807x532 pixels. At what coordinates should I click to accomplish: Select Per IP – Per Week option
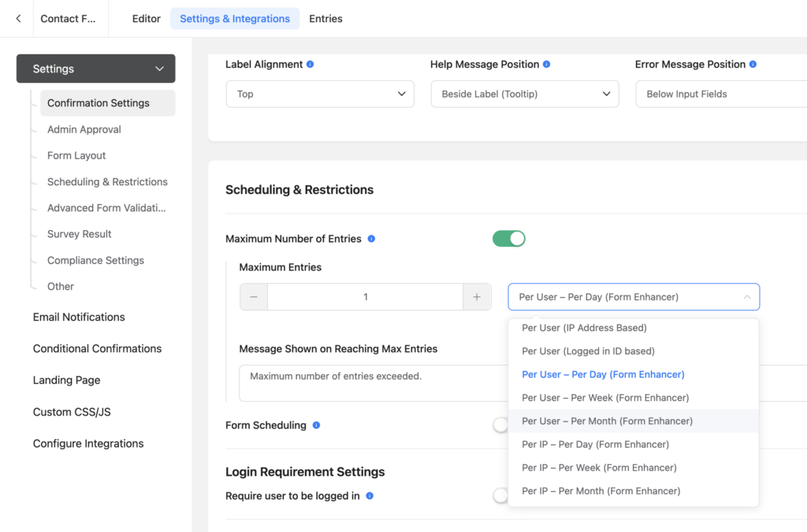pyautogui.click(x=633, y=467)
